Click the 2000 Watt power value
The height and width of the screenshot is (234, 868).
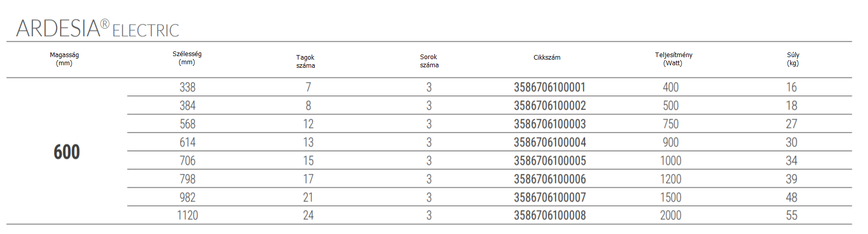(x=670, y=215)
